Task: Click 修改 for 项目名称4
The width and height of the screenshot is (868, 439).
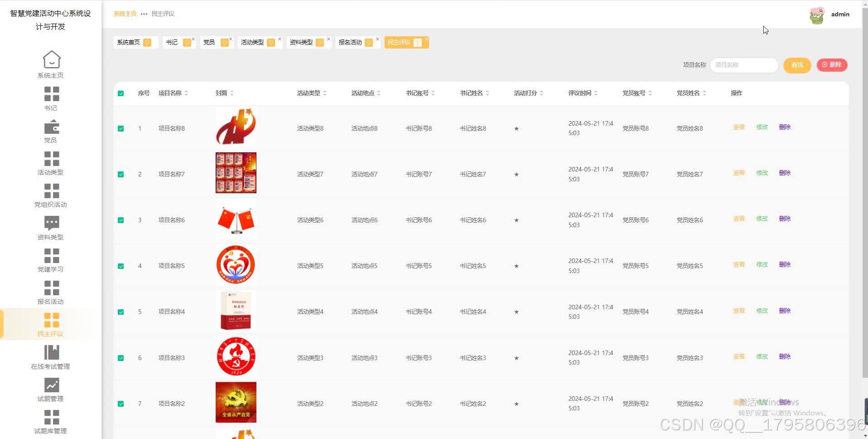Action: point(762,311)
